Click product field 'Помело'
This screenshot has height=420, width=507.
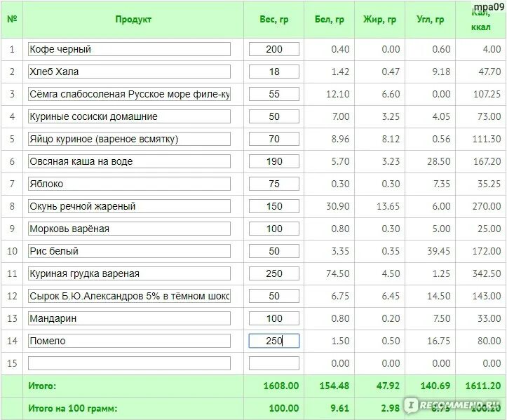tap(129, 341)
